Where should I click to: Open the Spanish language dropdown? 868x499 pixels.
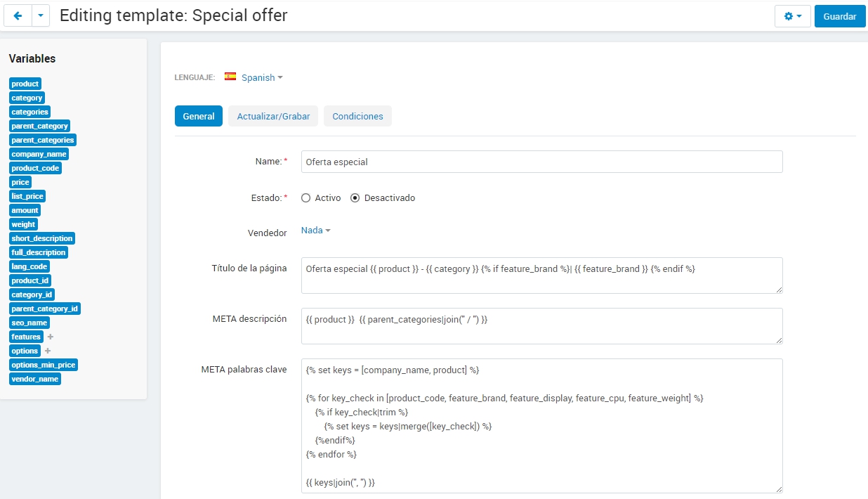click(262, 77)
